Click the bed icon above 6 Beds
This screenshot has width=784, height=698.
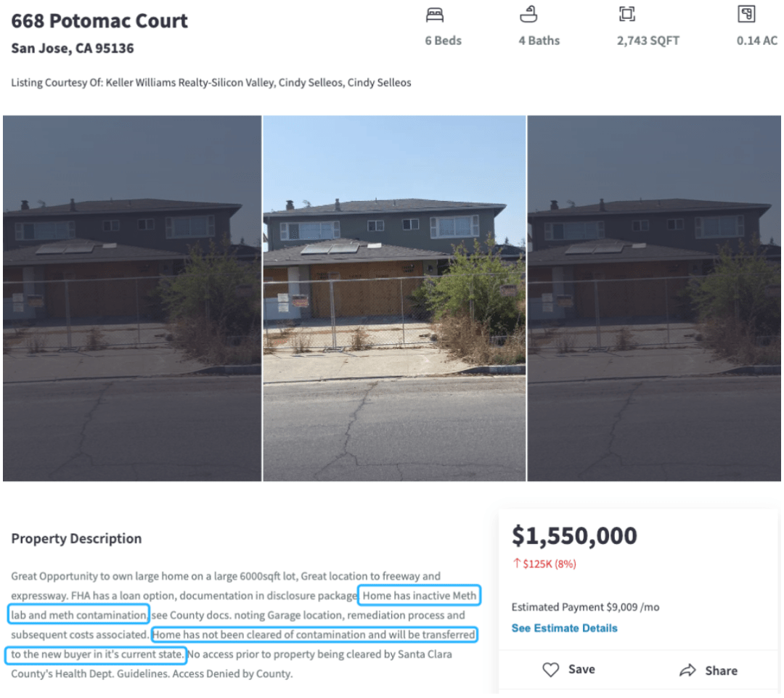click(435, 15)
